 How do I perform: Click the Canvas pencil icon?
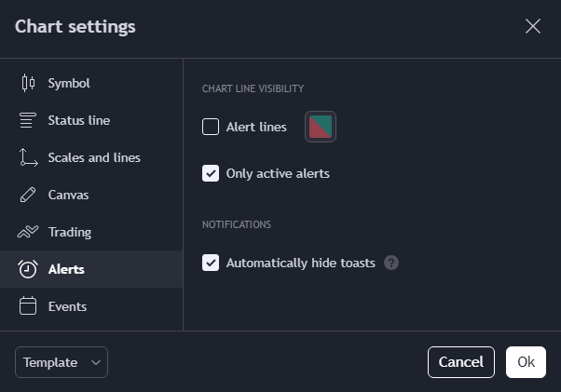point(28,195)
